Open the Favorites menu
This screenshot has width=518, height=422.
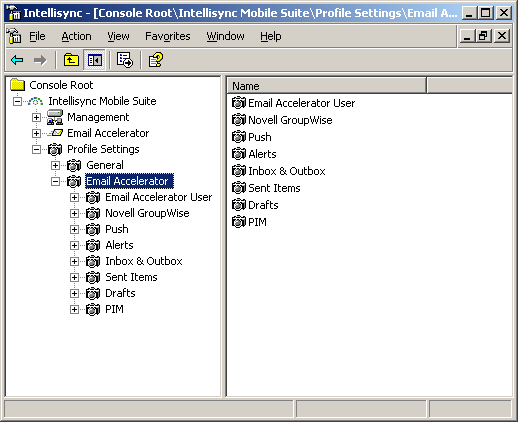coord(168,36)
